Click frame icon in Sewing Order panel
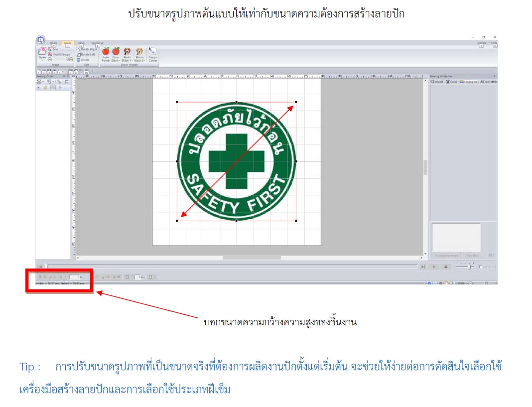 tap(67, 82)
